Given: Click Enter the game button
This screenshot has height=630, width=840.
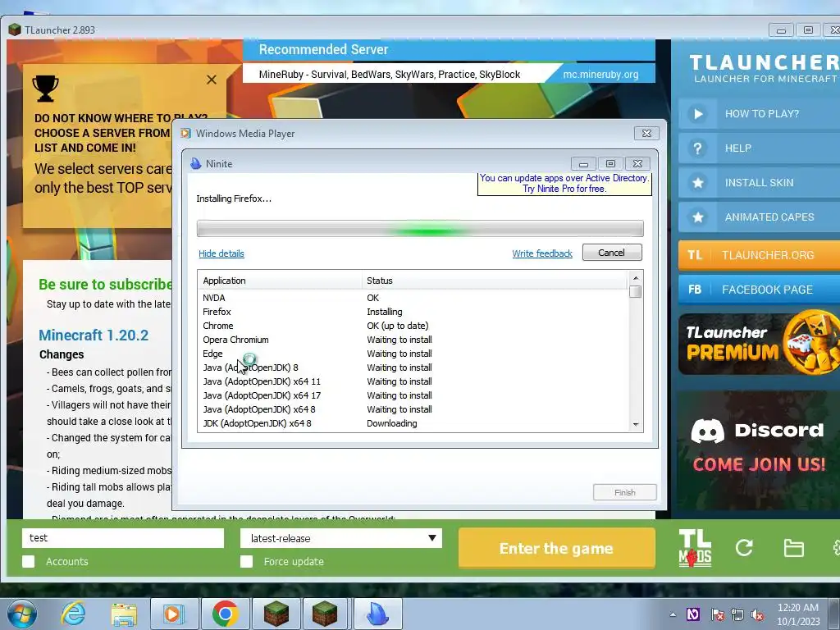Looking at the screenshot, I should tap(557, 548).
